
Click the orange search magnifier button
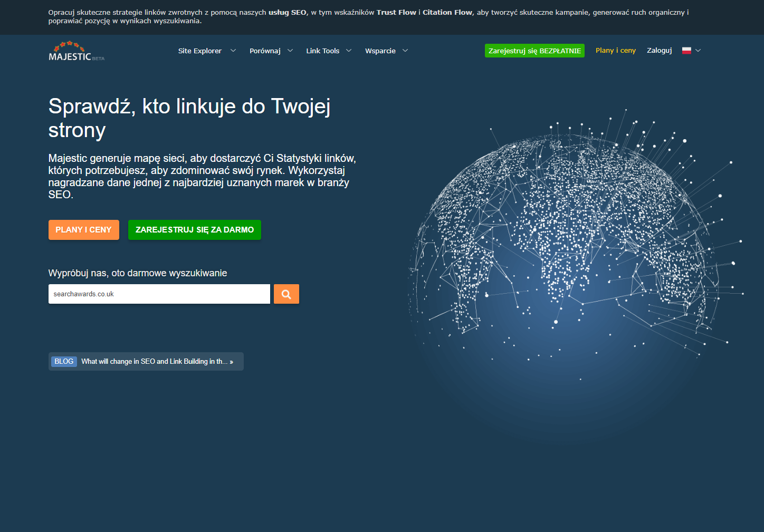click(x=286, y=294)
